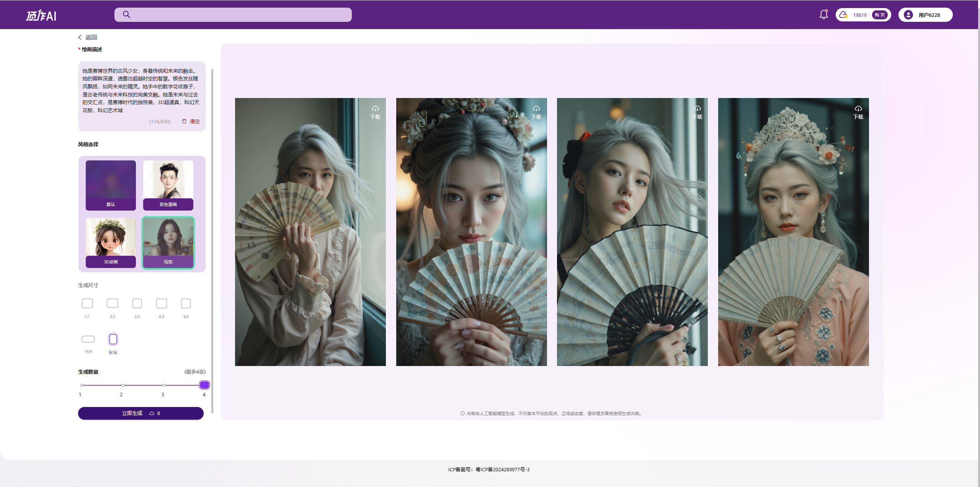This screenshot has width=980, height=487.
Task: Download the second generated image
Action: pos(536,112)
